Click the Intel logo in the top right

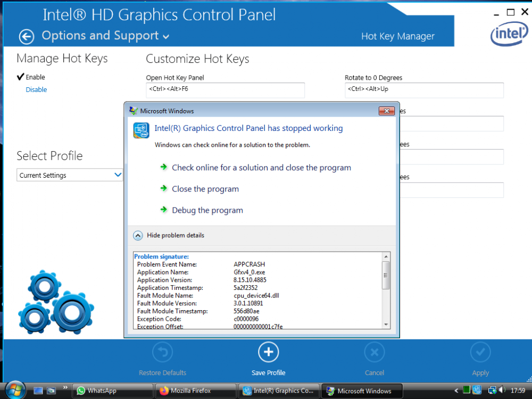(x=509, y=35)
